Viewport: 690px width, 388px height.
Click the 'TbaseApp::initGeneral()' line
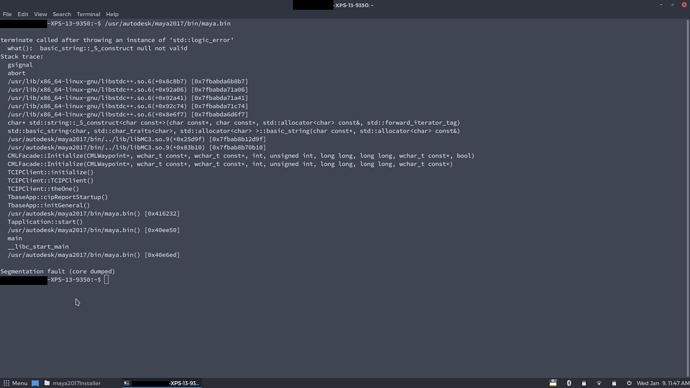pos(48,205)
